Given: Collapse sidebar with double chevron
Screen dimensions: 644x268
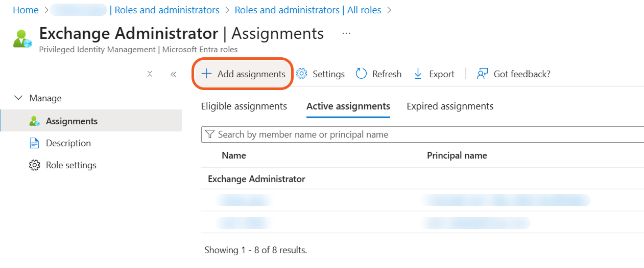Looking at the screenshot, I should pos(173,74).
